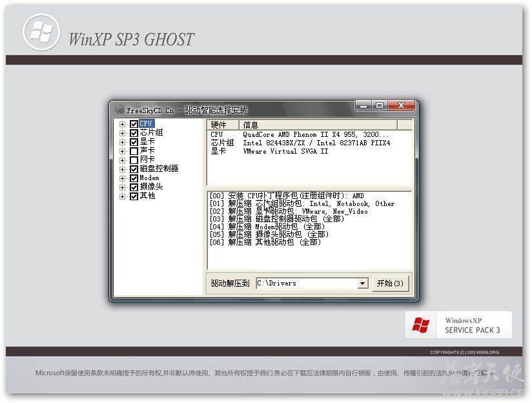The image size is (532, 403).
Task: Click the Windows XP Service Pack 3 badge
Action: (458, 325)
